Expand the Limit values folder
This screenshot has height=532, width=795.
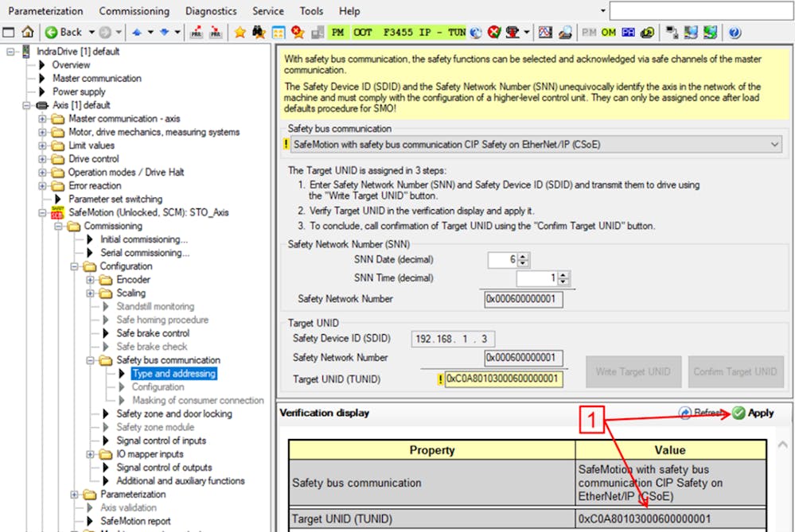[43, 146]
